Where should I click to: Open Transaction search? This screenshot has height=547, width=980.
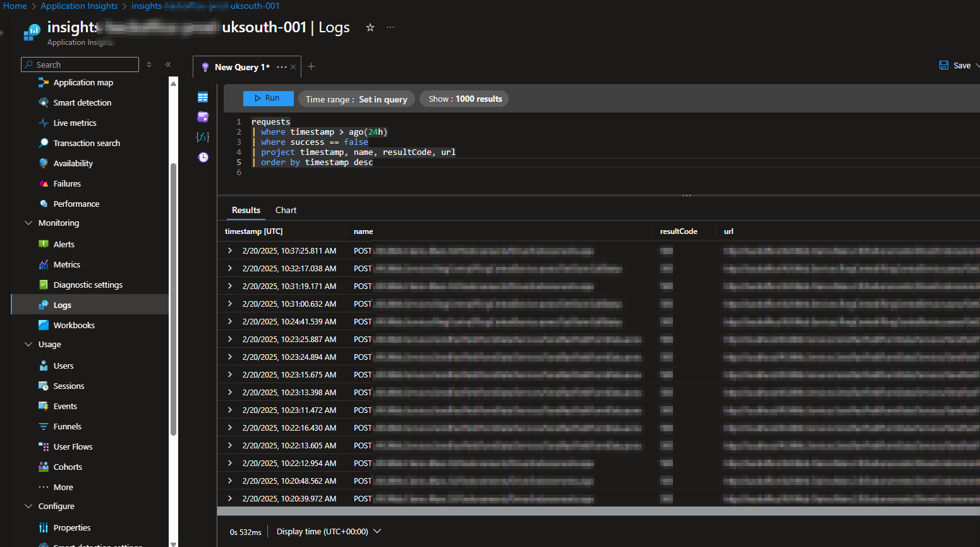tap(87, 143)
